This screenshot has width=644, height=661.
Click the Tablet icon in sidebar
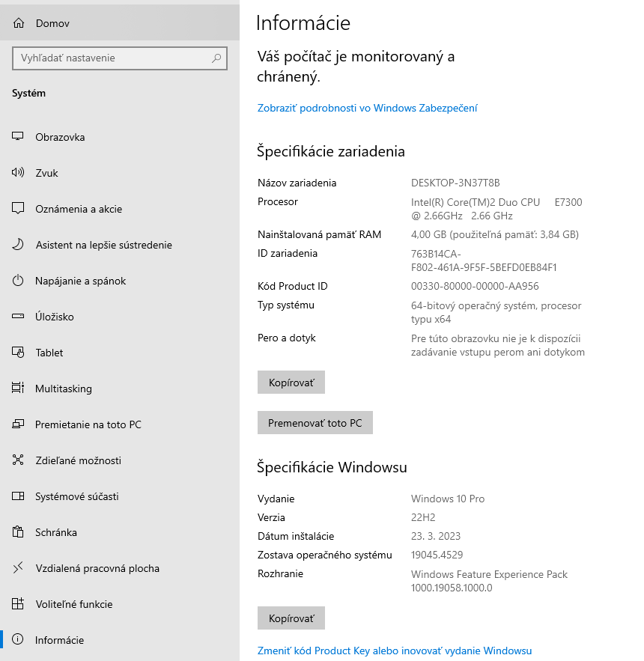click(19, 353)
